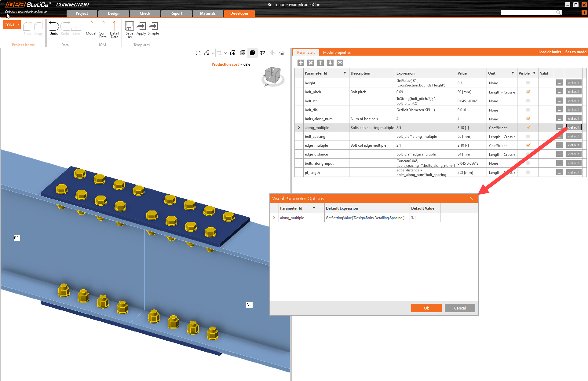Open the CON1 project item dropdown
Image resolution: width=588 pixels, height=381 pixels.
tap(18, 25)
